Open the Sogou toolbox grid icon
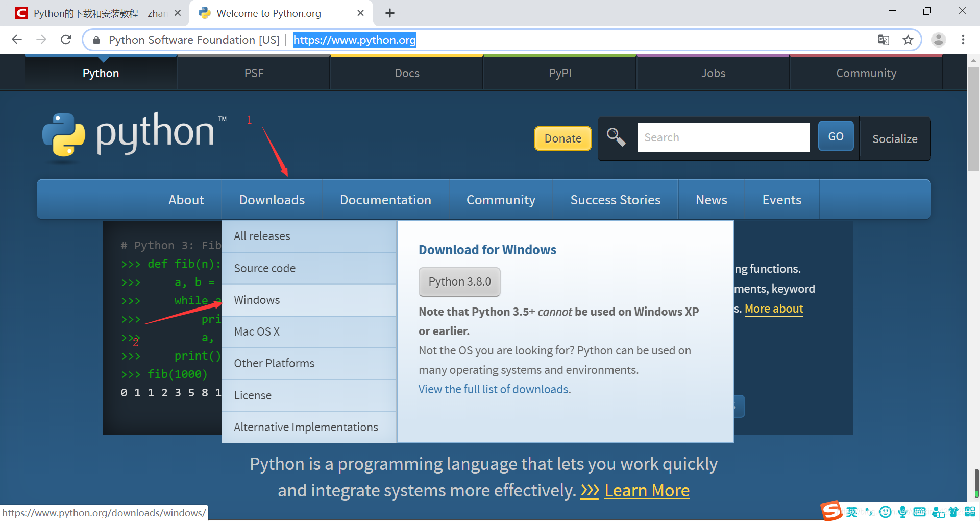Screen dimensions: 980x521 pyautogui.click(x=970, y=512)
